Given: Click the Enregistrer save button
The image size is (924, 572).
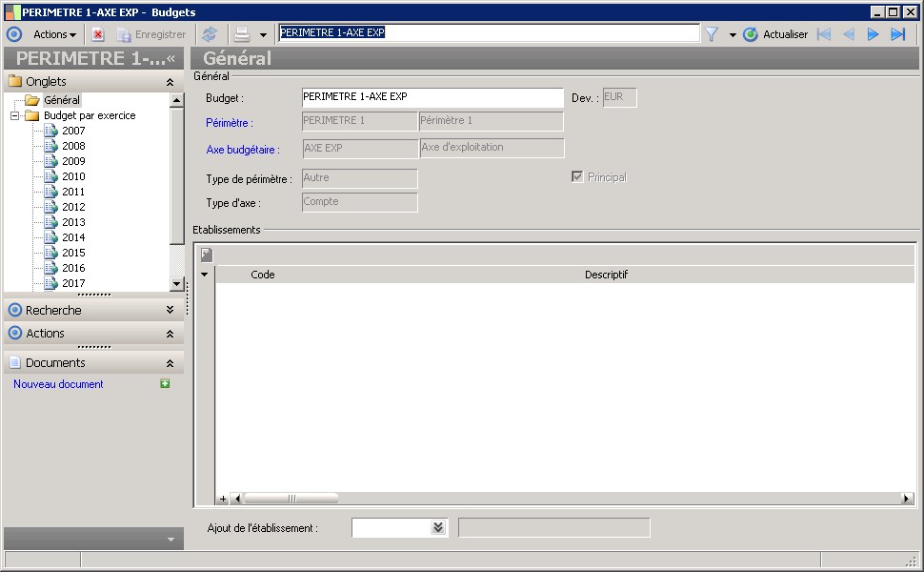Looking at the screenshot, I should point(151,34).
